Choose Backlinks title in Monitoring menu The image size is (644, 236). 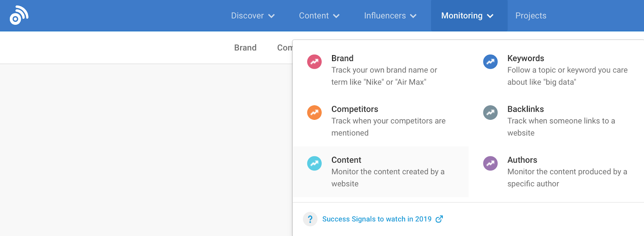pos(525,109)
